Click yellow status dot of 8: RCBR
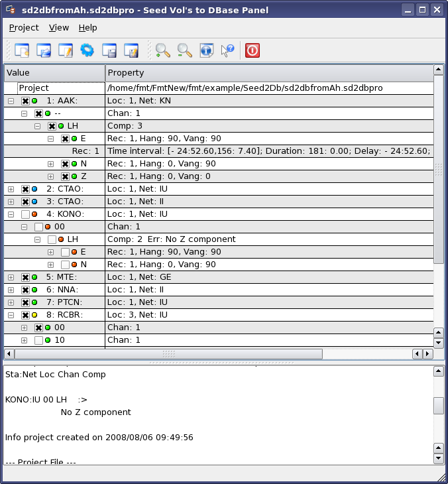448x484 pixels. click(34, 315)
